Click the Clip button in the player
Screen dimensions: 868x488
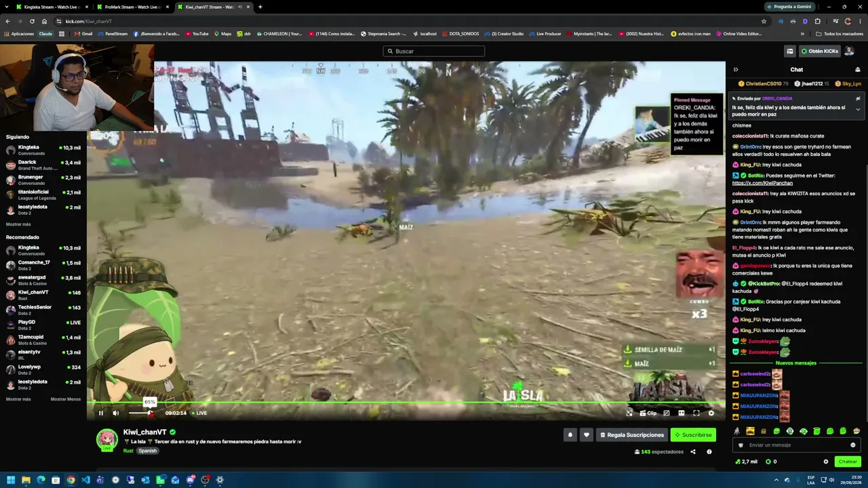pyautogui.click(x=648, y=413)
